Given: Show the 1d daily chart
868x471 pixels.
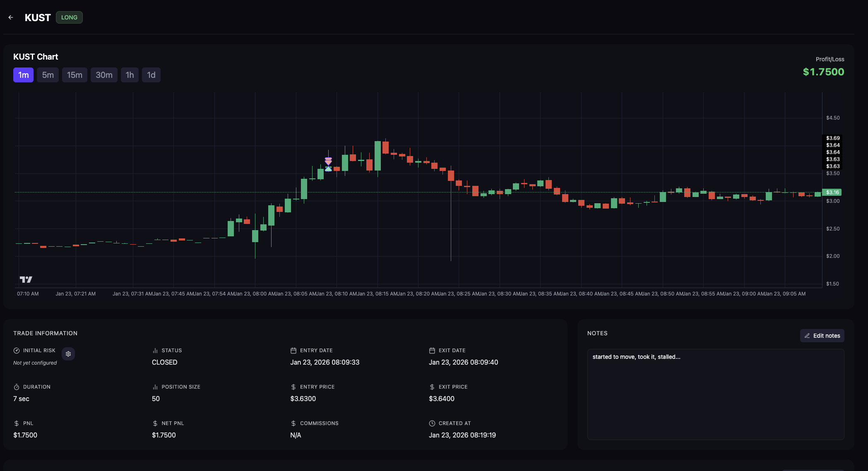Looking at the screenshot, I should click(x=151, y=75).
